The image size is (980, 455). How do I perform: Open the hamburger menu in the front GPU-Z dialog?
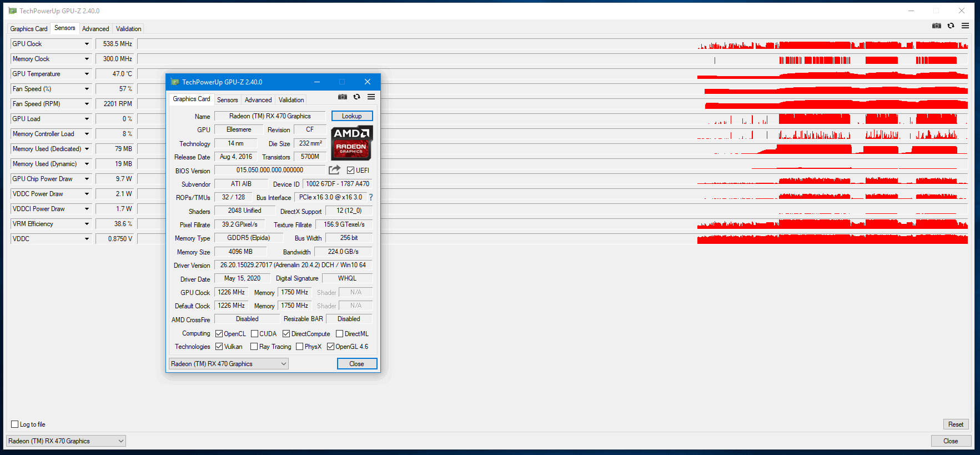pyautogui.click(x=371, y=97)
